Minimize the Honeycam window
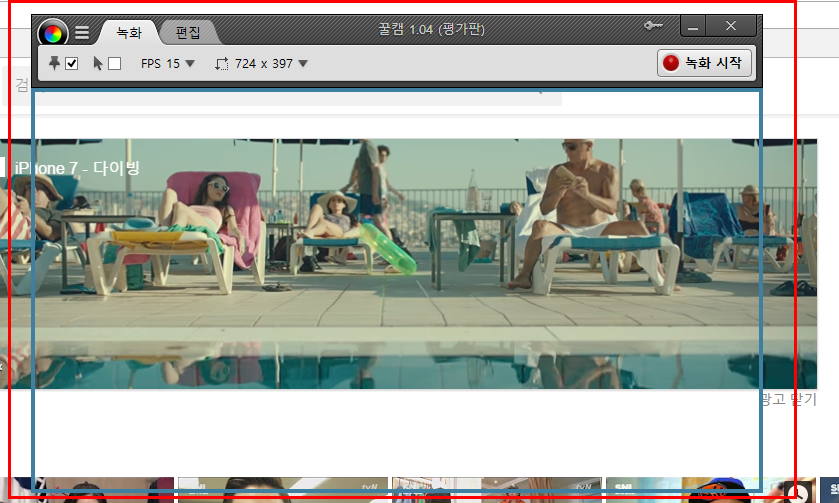Image resolution: width=839 pixels, height=503 pixels. click(693, 26)
